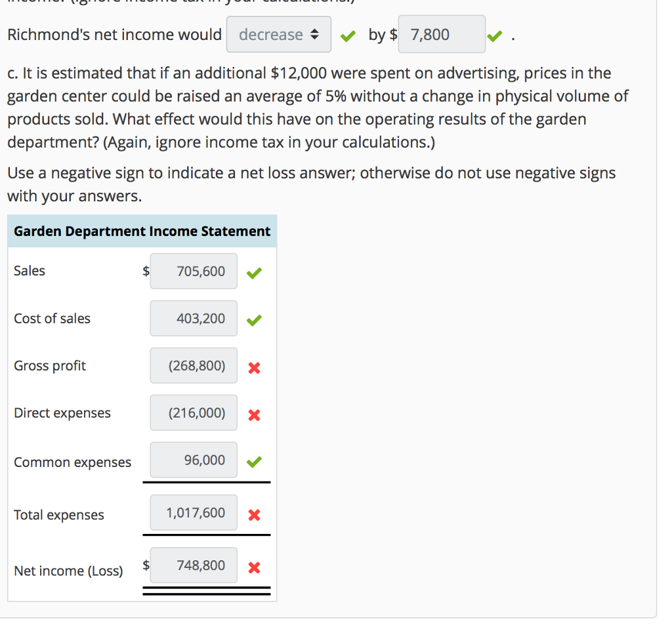
Task: Click the 7,800 amount input box
Action: (441, 34)
